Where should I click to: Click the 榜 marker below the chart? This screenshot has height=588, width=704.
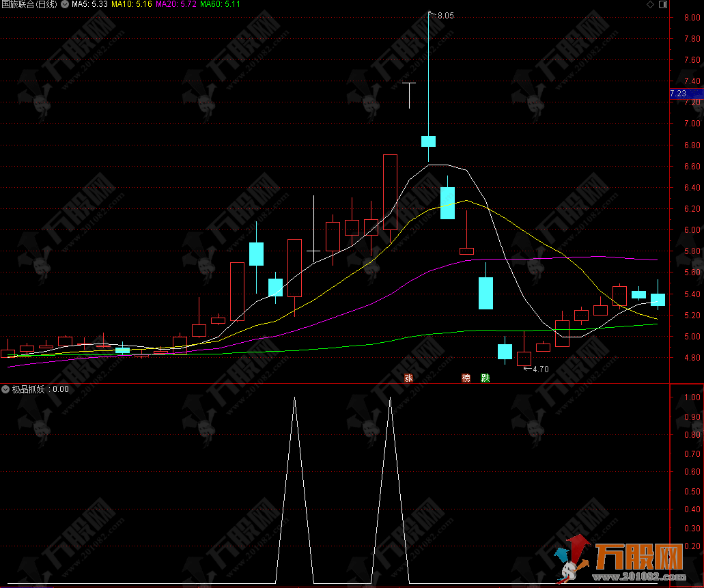click(x=466, y=378)
